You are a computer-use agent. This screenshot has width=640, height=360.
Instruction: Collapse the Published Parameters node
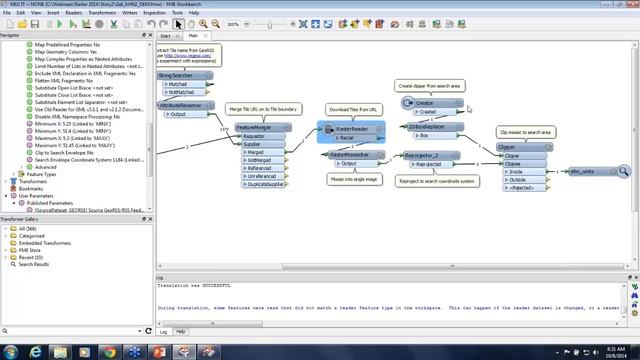click(14, 203)
